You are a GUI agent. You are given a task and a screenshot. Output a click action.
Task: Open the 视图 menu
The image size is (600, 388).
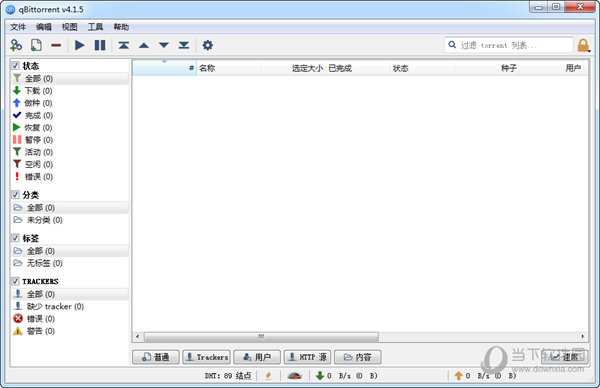coord(70,27)
